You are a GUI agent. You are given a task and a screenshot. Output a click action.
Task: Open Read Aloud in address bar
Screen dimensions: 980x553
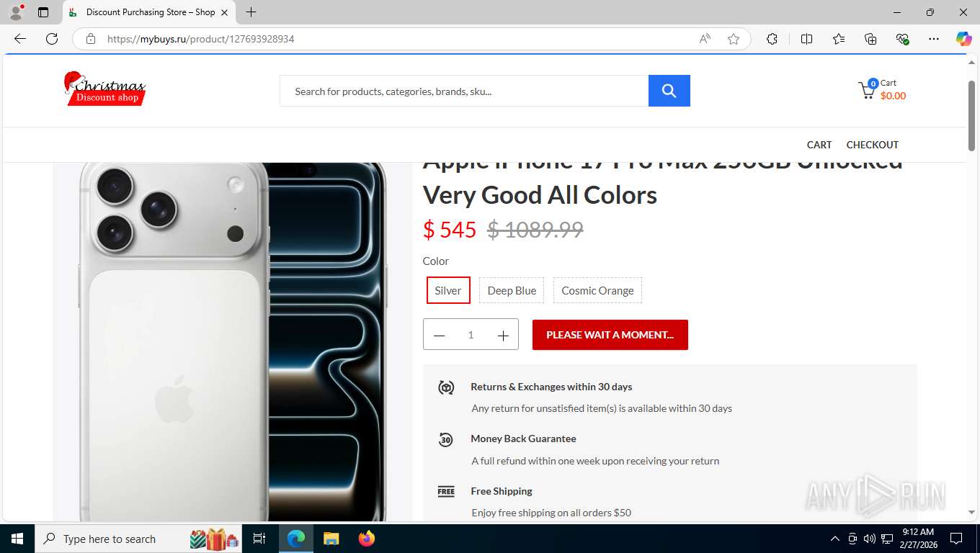tap(705, 39)
